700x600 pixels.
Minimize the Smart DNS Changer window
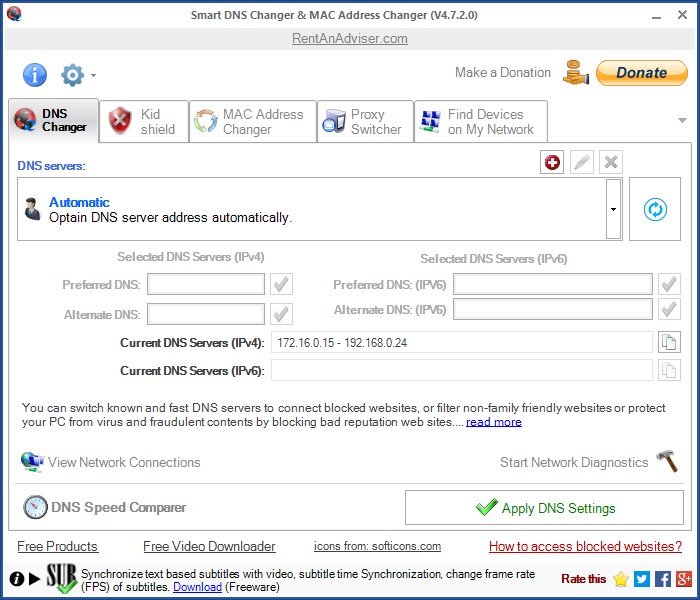coord(656,16)
